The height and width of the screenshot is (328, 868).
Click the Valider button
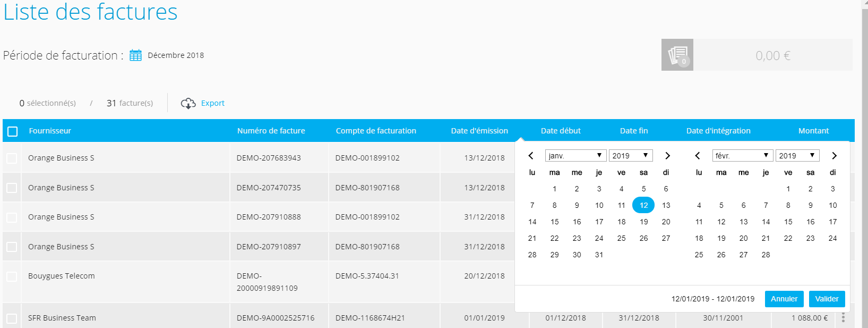pos(827,299)
